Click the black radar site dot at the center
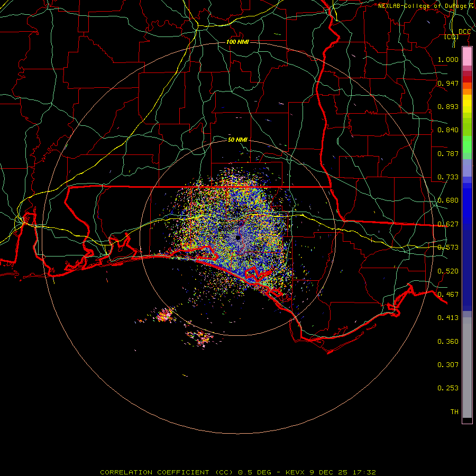 point(238,237)
